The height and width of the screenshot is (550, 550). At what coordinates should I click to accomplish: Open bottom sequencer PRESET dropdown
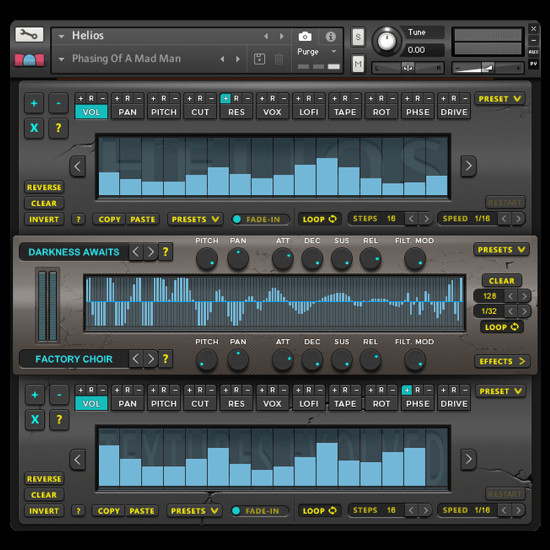pos(500,391)
